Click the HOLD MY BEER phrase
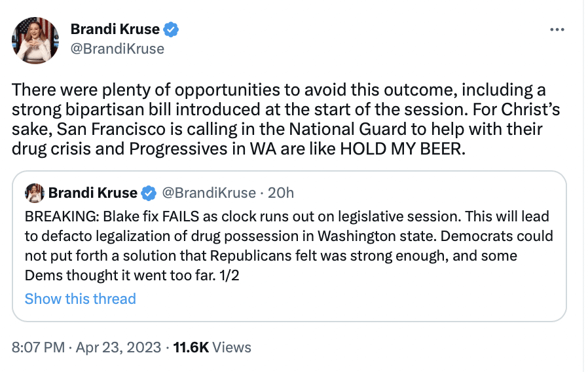Screen dimensions: 588x372 point(403,149)
